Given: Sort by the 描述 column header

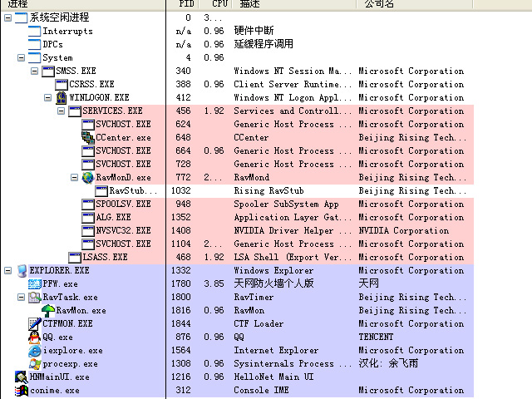Looking at the screenshot, I should 294,4.
